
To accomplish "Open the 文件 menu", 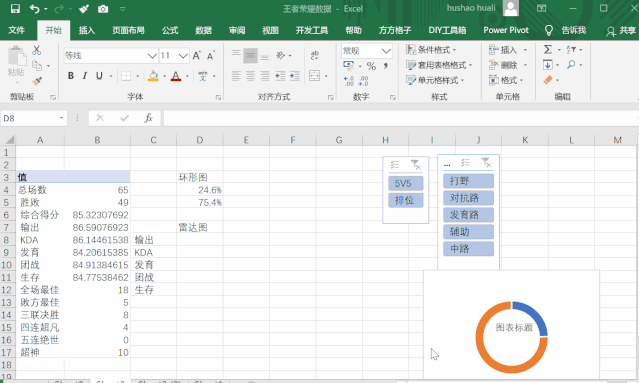I will click(17, 30).
